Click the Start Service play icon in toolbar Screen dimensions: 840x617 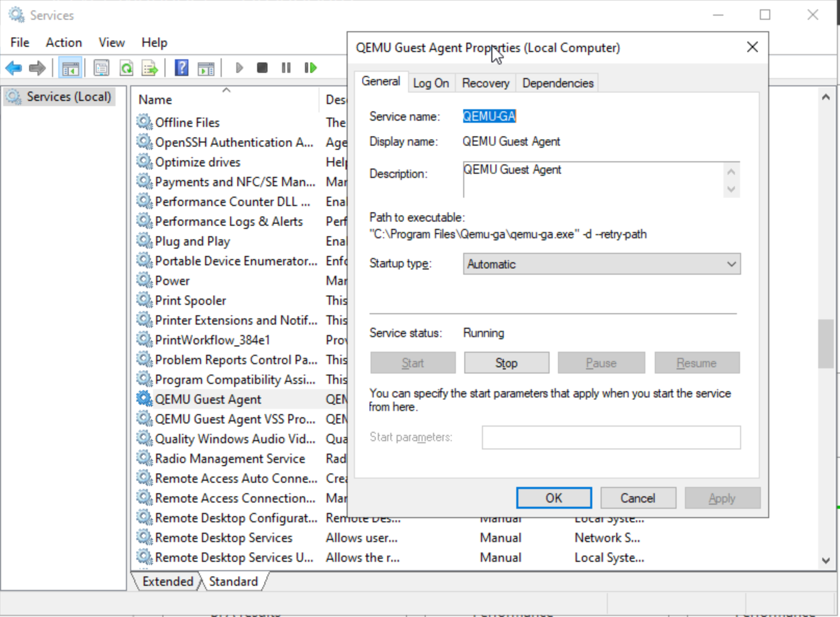tap(239, 68)
